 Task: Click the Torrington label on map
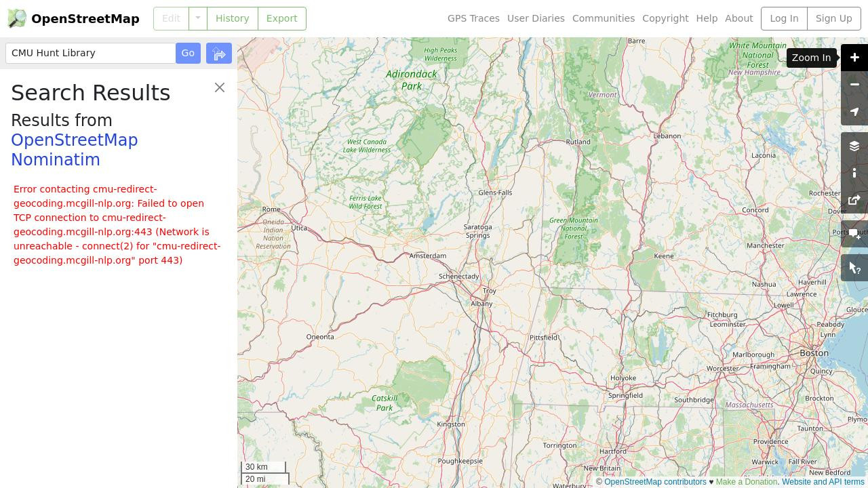coord(559,445)
